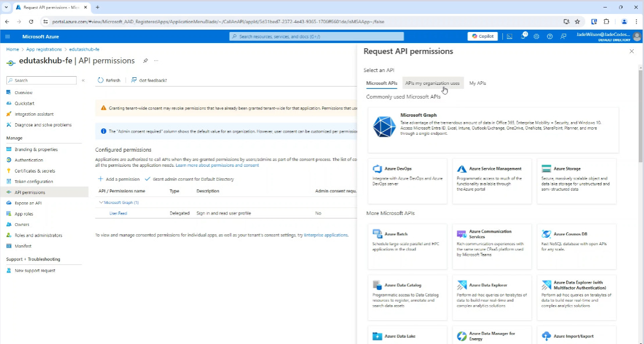Select the Azure Data Lake card
The width and height of the screenshot is (644, 344).
point(407,335)
